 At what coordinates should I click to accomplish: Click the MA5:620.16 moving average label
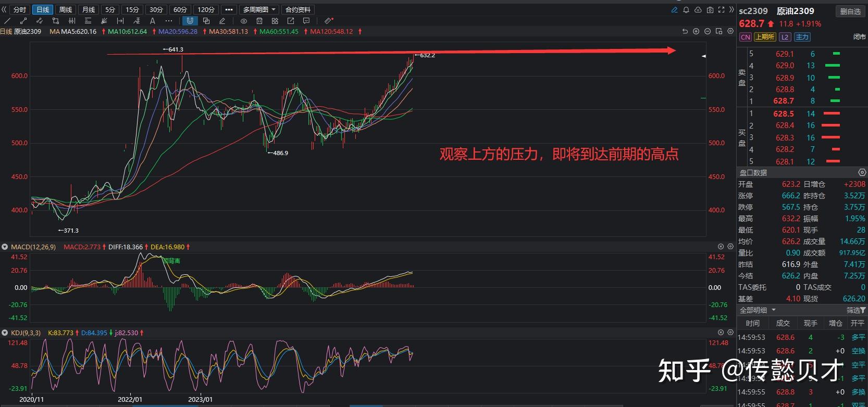(x=79, y=32)
